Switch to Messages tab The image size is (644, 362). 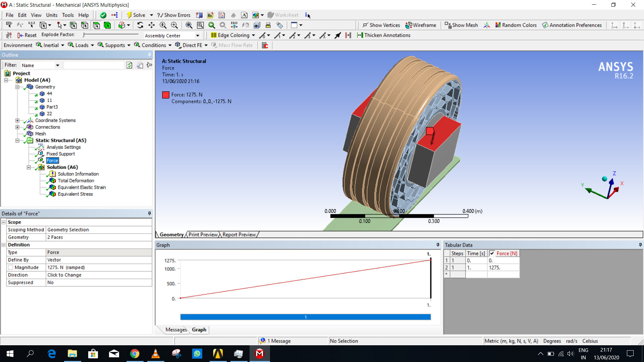pos(176,330)
